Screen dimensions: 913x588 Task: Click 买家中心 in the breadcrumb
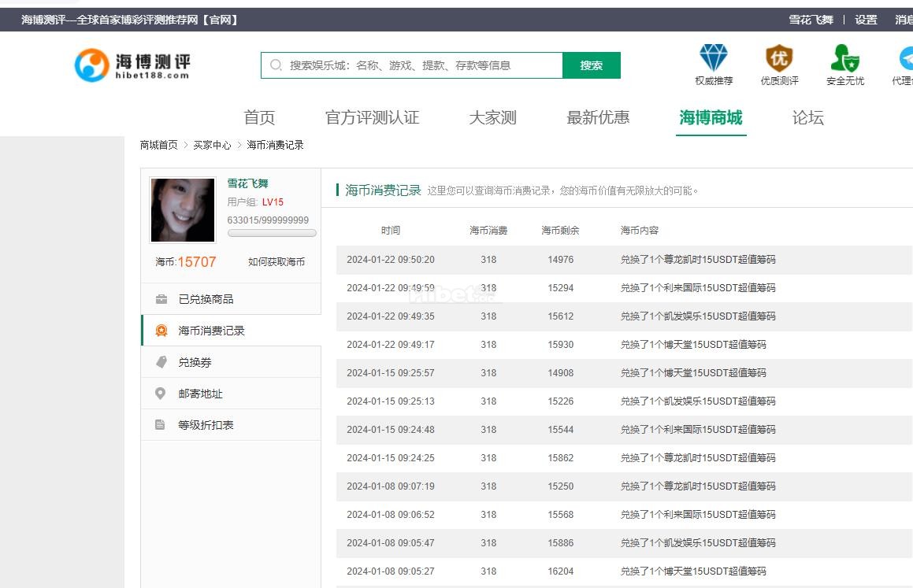[212, 145]
